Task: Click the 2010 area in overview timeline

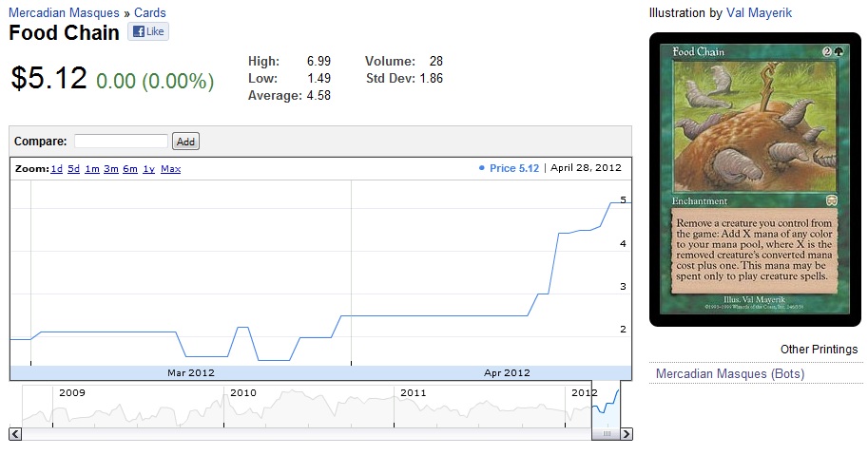Action: click(x=243, y=392)
